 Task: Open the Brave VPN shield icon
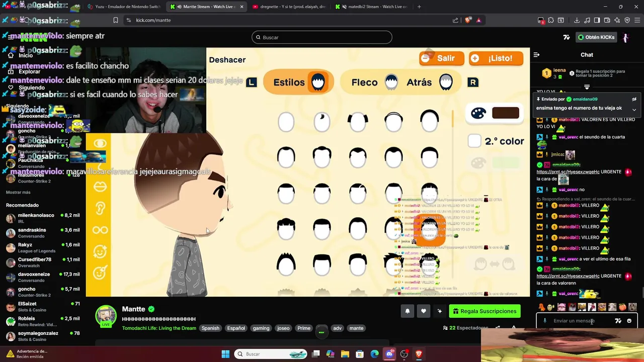[x=627, y=20]
